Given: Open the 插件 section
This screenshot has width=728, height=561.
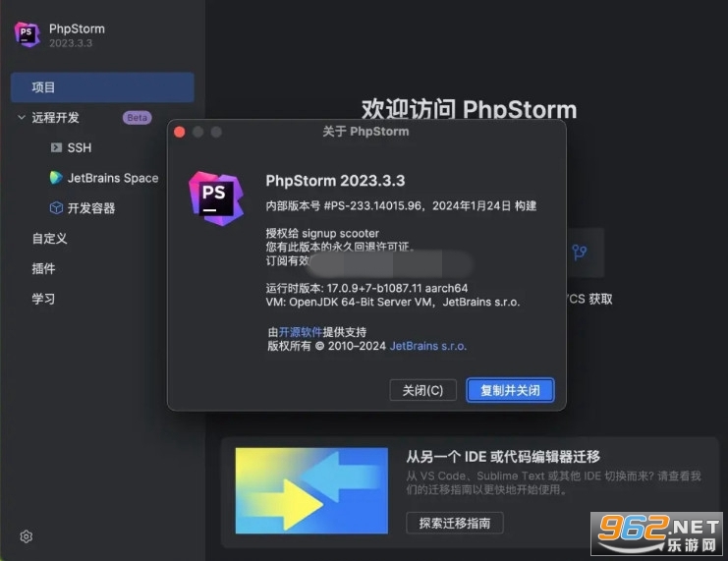Looking at the screenshot, I should [43, 268].
